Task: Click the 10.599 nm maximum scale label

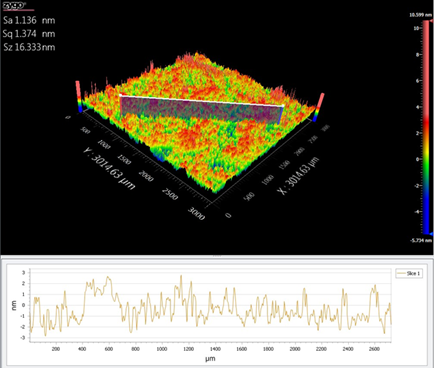Action: click(x=420, y=15)
